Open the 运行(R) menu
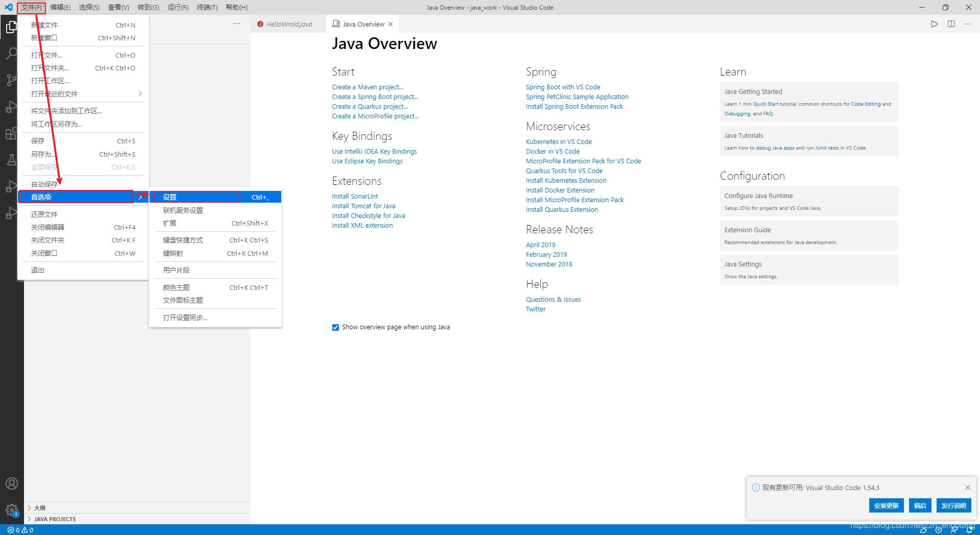Screen dimensions: 980x535 pos(178,7)
